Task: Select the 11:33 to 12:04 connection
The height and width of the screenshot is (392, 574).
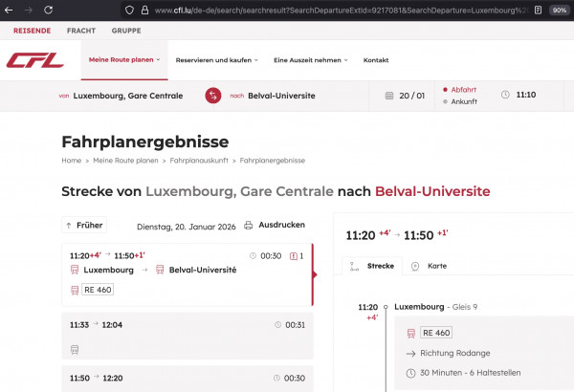Action: pos(187,325)
